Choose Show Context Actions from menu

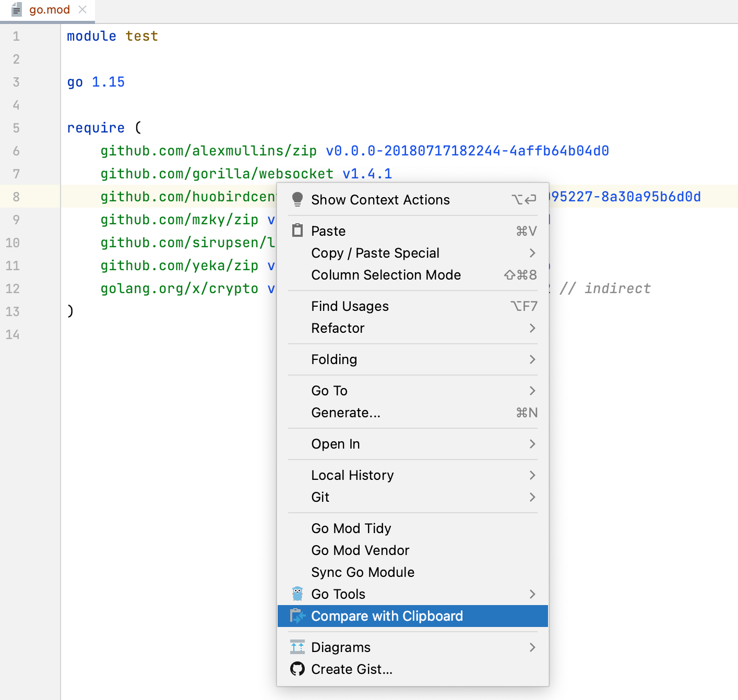(x=413, y=200)
